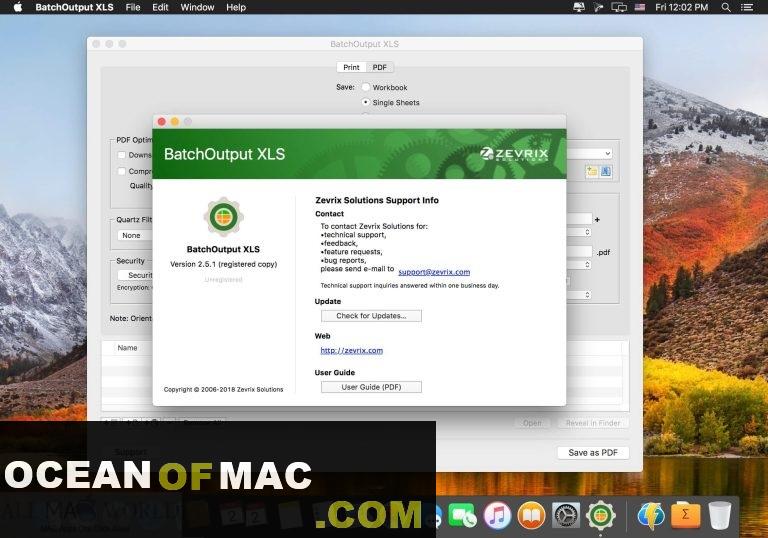Open Notification Center icon in menu bar
Viewport: 768px width, 538px height.
(x=747, y=7)
